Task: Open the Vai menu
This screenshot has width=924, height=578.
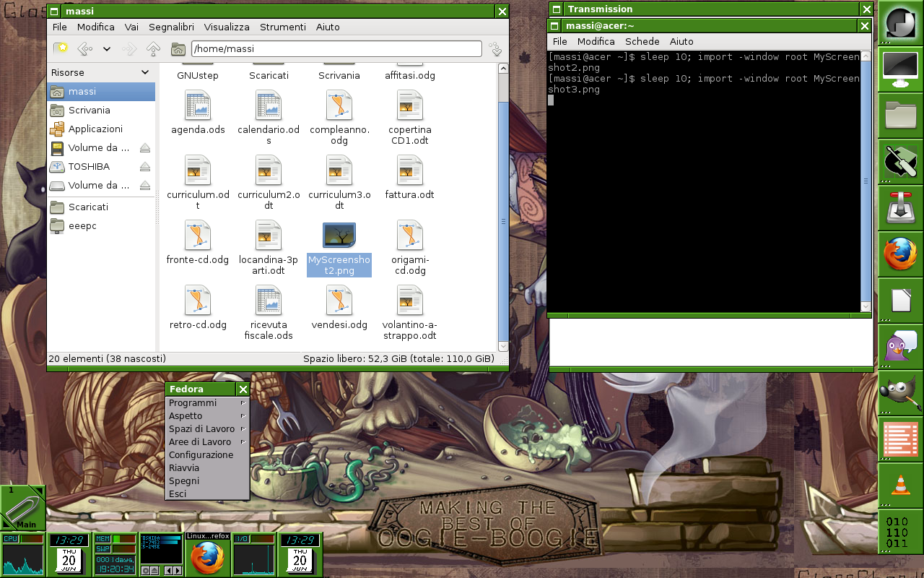Action: click(x=131, y=27)
